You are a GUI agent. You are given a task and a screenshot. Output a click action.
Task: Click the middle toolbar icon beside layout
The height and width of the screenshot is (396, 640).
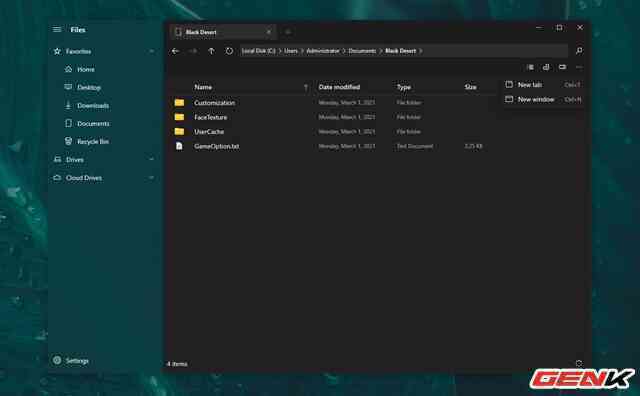546,67
